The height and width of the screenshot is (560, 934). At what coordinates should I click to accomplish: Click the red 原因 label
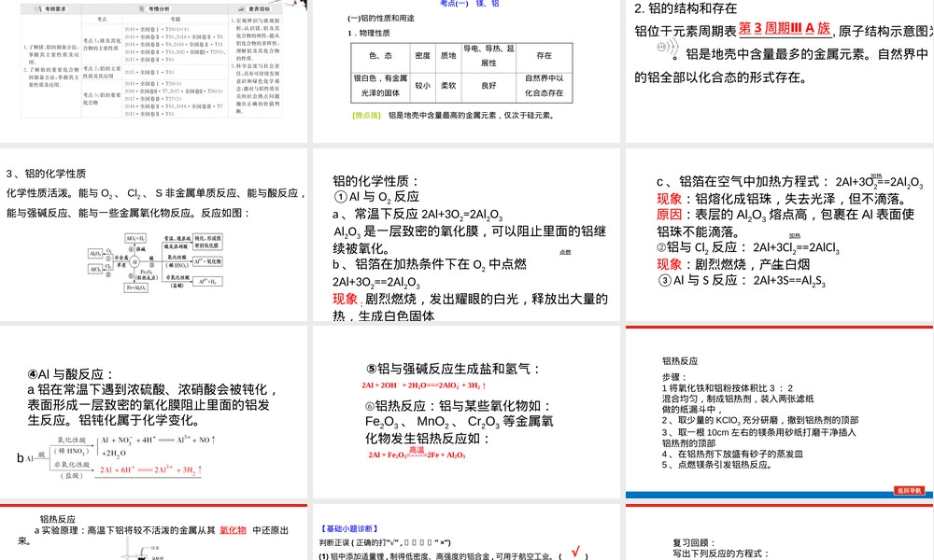pyautogui.click(x=669, y=215)
